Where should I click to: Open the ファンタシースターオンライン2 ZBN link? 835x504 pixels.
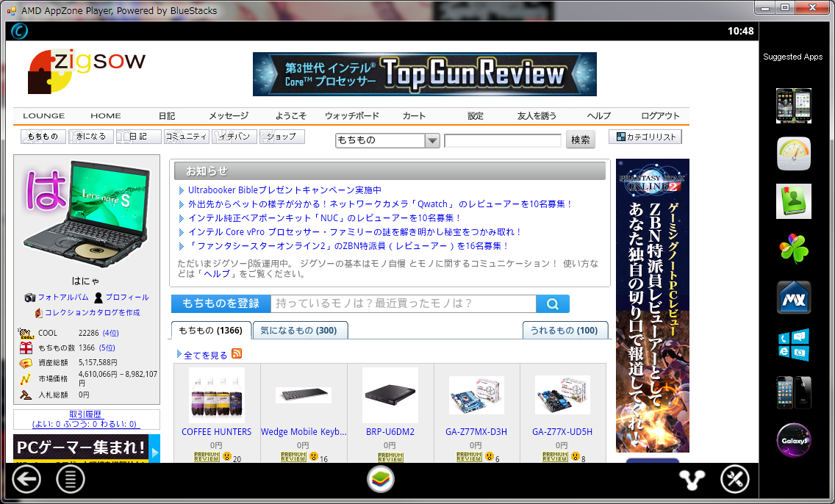coord(349,246)
